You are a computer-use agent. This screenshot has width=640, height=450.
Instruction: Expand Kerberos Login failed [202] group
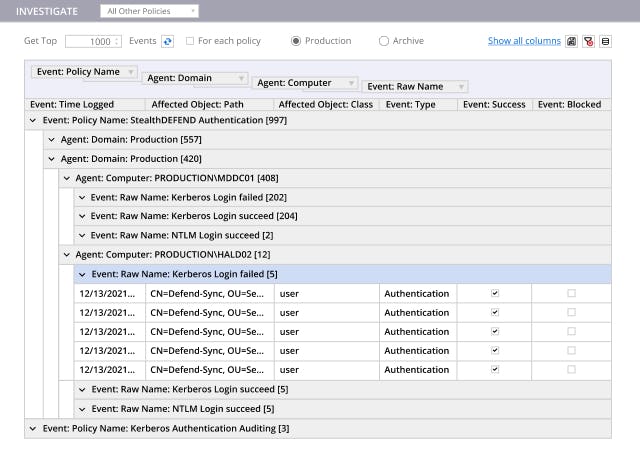pos(82,197)
